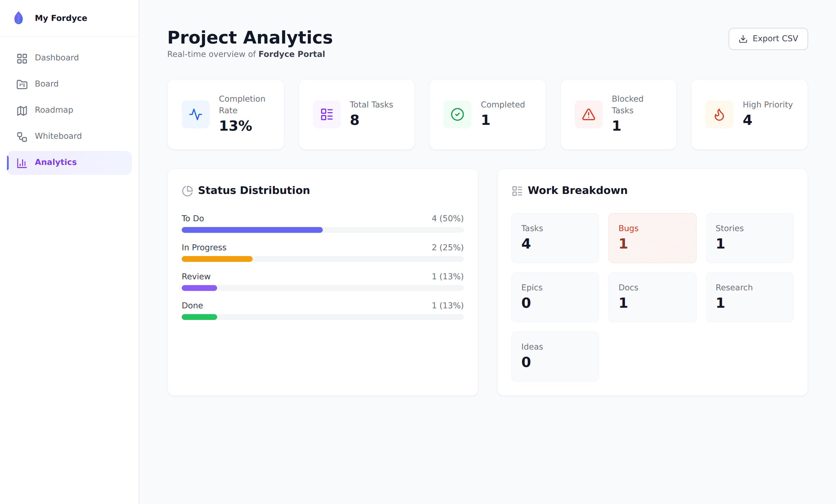The width and height of the screenshot is (836, 504).
Task: Select the Research breakdown card
Action: [749, 297]
